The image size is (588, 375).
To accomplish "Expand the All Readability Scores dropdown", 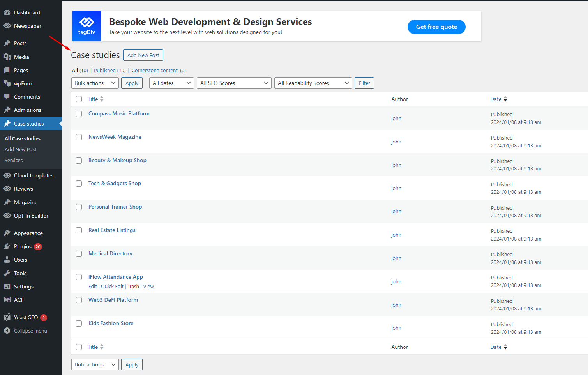I will click(313, 83).
